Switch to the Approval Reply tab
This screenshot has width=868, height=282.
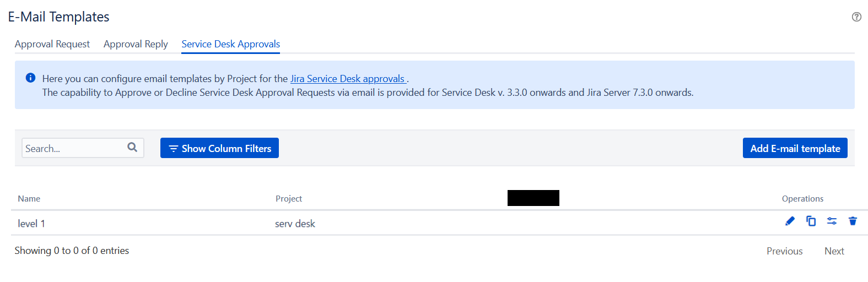coord(136,44)
